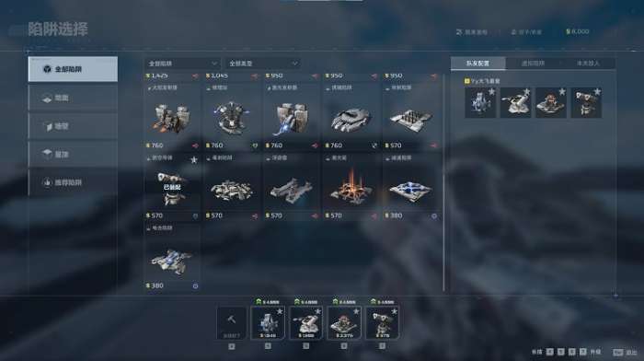This screenshot has width=644, height=361.
Task: Expand the loadout group header in right panel
Action: point(483,81)
